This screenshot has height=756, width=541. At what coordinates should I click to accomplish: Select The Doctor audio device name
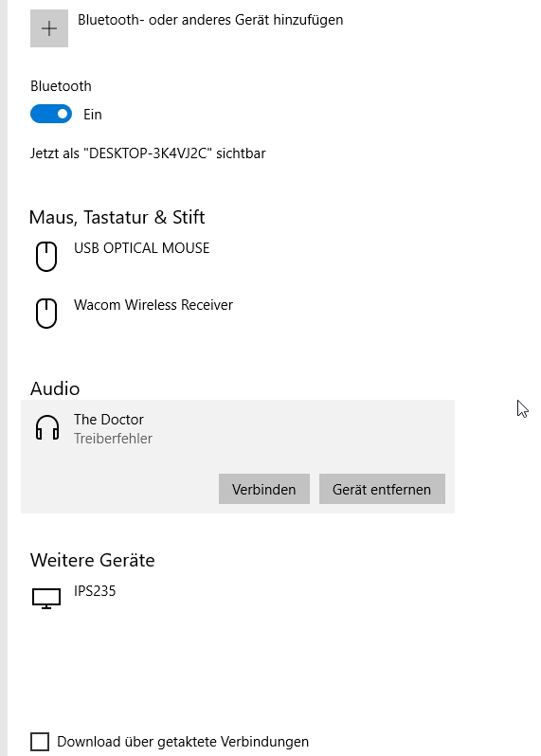[x=109, y=420]
